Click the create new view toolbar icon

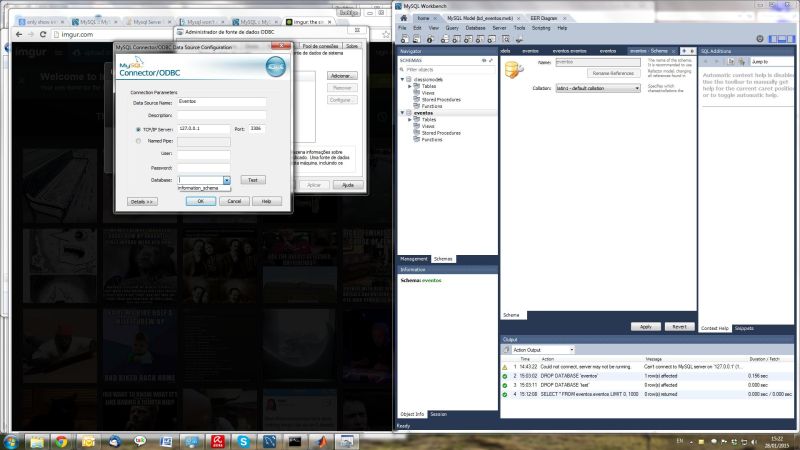point(468,39)
